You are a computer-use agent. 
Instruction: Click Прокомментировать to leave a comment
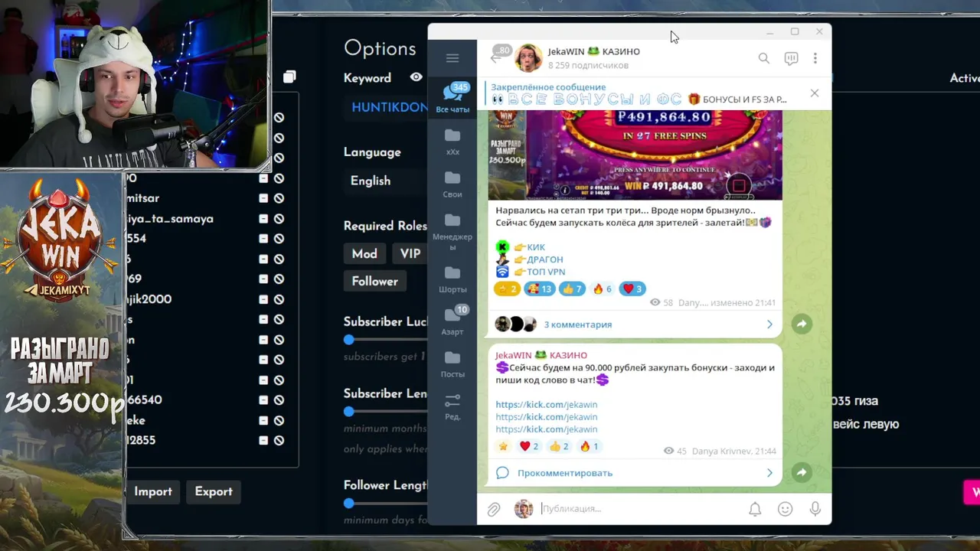(565, 473)
